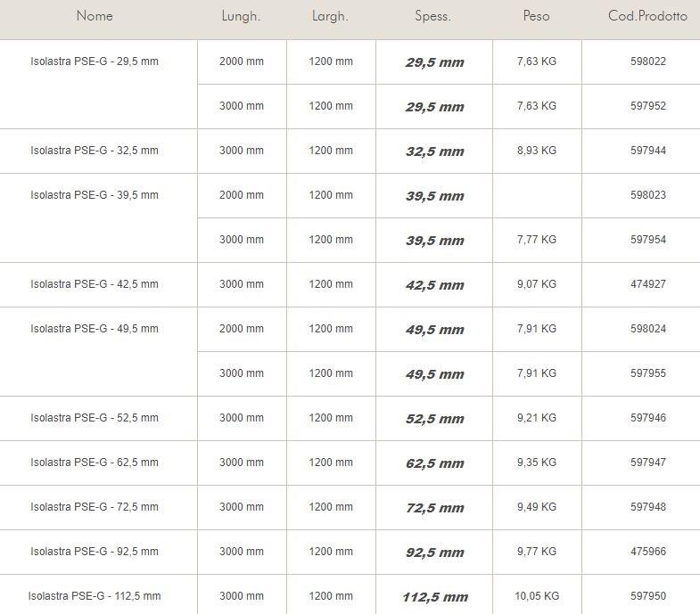The width and height of the screenshot is (700, 614).
Task: Select the Cod.Prodotto column header
Action: (647, 16)
